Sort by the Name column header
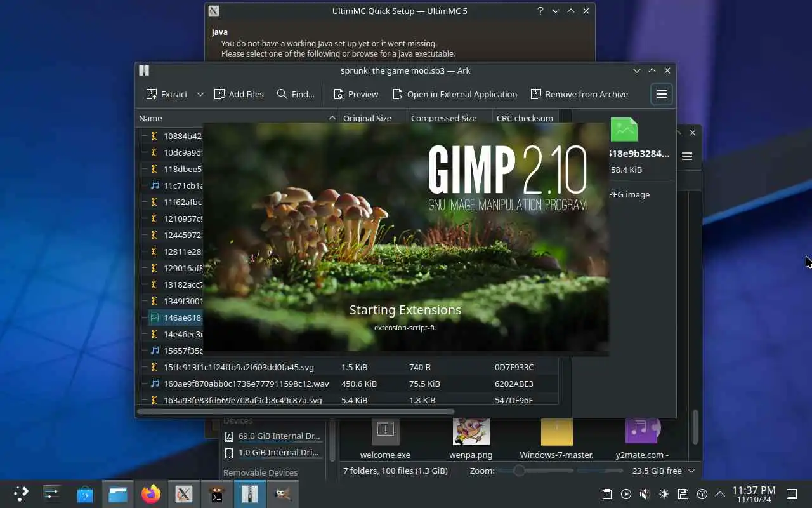812x508 pixels. coord(237,118)
